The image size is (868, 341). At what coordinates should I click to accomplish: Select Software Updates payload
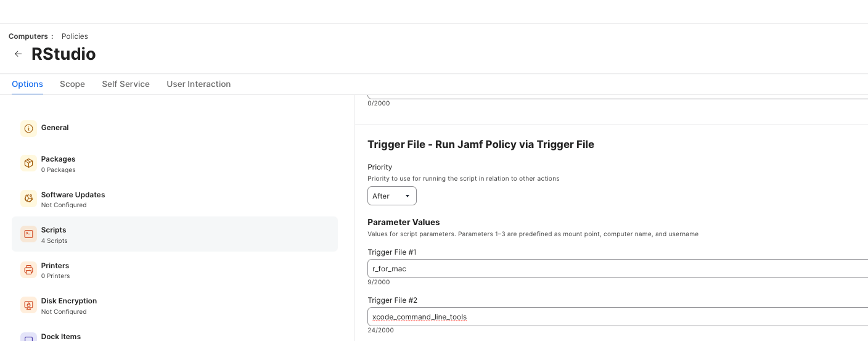pyautogui.click(x=174, y=199)
